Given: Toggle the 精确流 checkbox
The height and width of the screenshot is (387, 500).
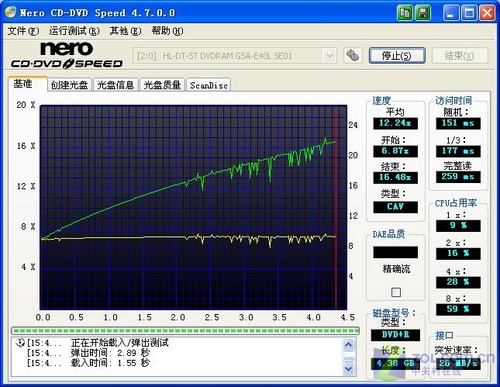Looking at the screenshot, I should [396, 292].
